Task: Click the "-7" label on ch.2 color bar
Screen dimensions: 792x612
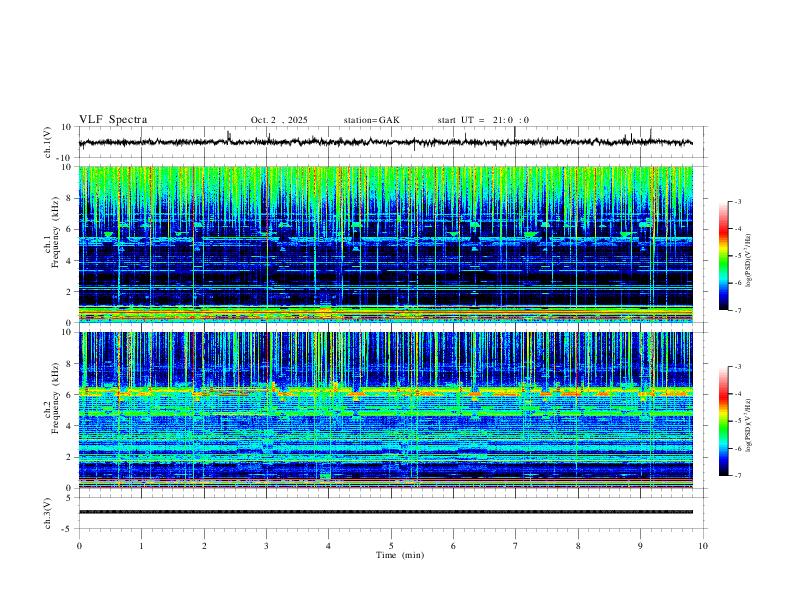Action: click(737, 475)
